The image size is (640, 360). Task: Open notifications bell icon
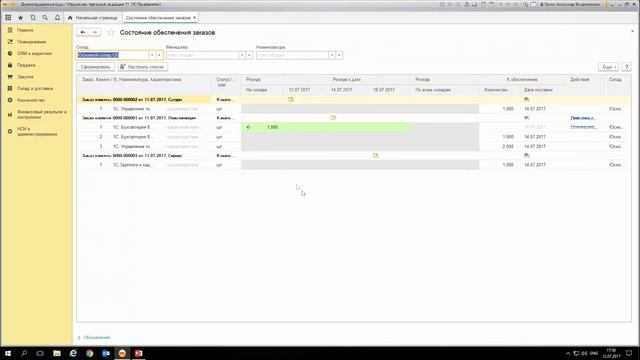pyautogui.click(x=57, y=18)
